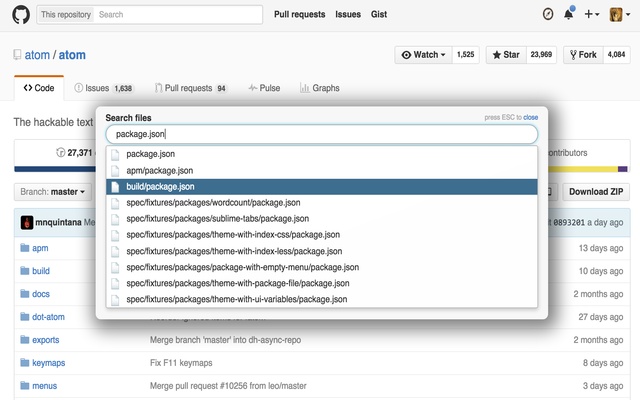This screenshot has height=400, width=640.
Task: Click the folder icon beside keymaps
Action: tap(25, 362)
